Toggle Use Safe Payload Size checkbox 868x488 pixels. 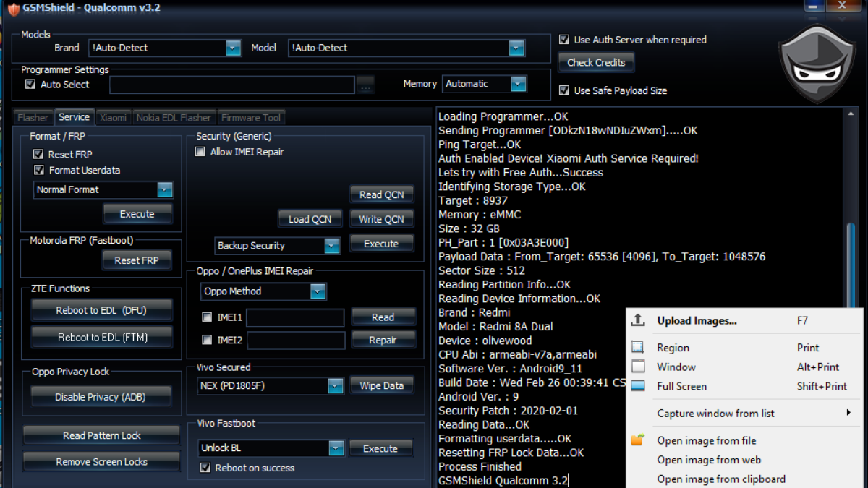point(564,90)
